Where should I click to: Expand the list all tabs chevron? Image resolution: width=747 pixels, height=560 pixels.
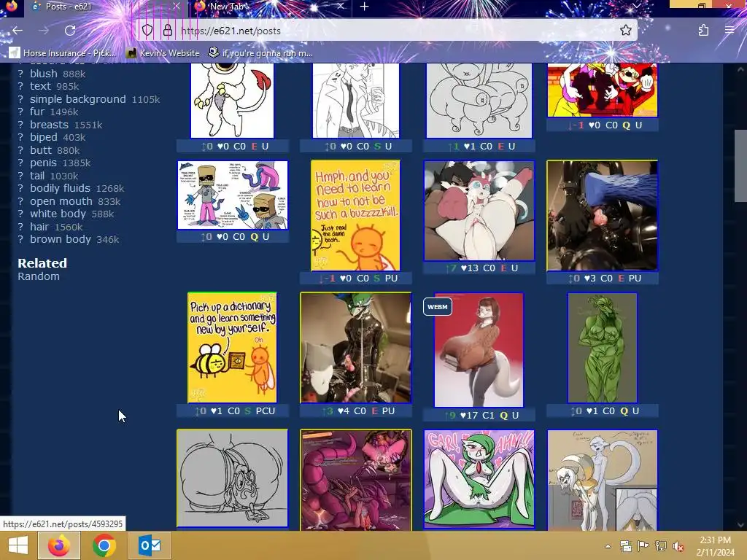pyautogui.click(x=636, y=6)
